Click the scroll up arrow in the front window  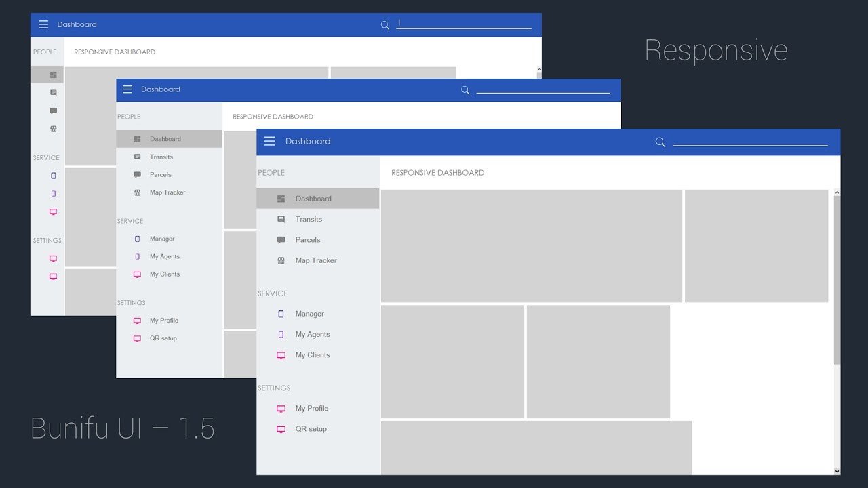[837, 193]
